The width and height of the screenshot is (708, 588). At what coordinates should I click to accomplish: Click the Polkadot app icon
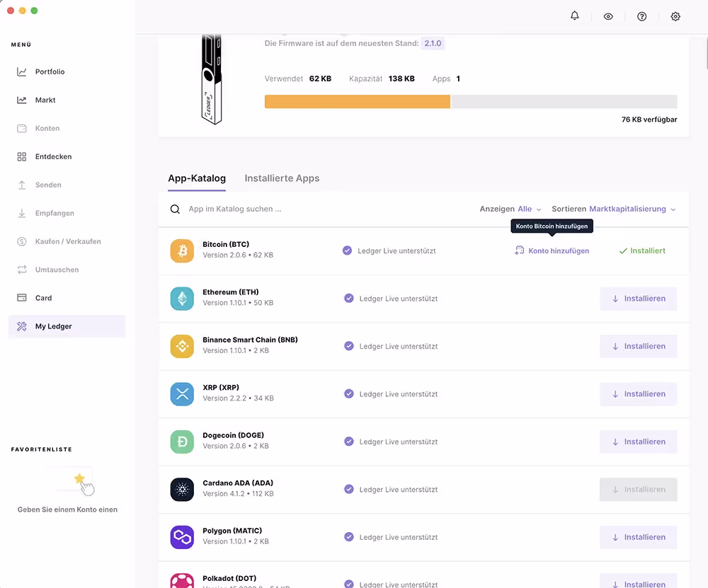(x=182, y=580)
